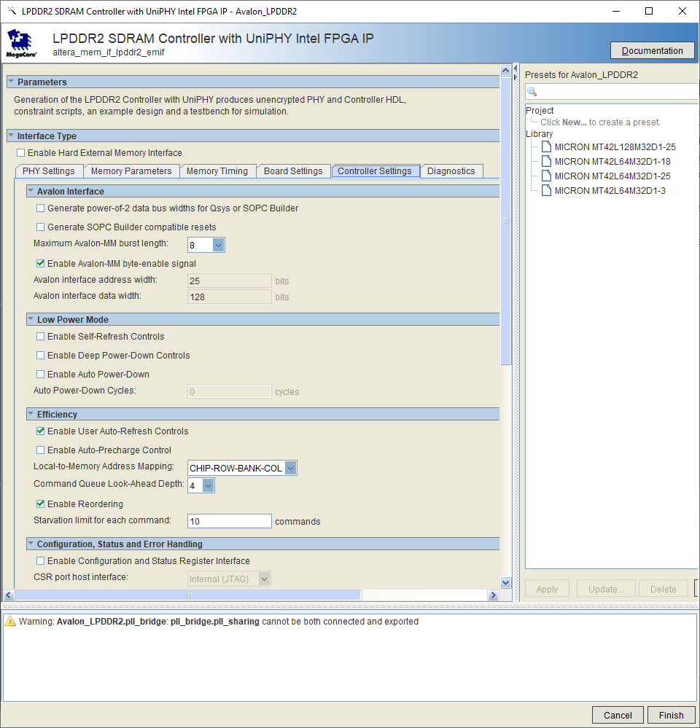The height and width of the screenshot is (728, 700).
Task: Collapse the Interface Type section
Action: [x=11, y=135]
